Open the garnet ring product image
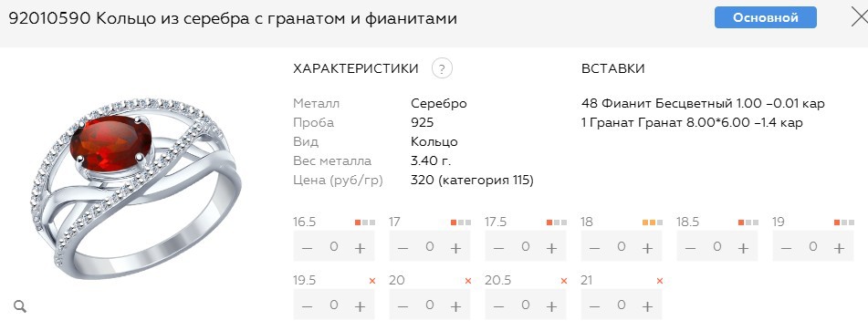 point(136,189)
